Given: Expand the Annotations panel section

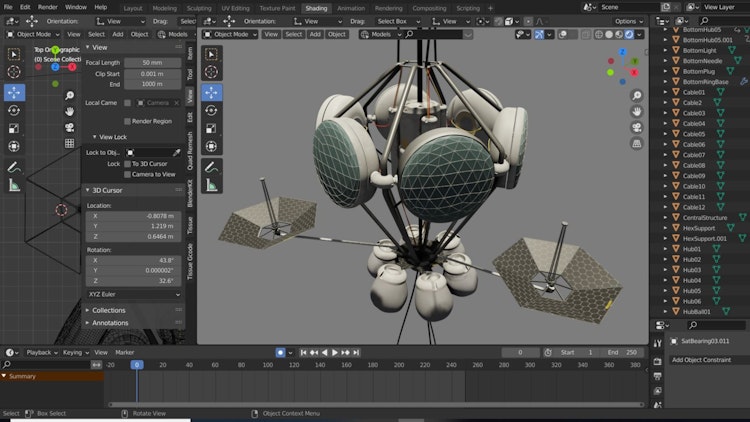Looking at the screenshot, I should (110, 323).
